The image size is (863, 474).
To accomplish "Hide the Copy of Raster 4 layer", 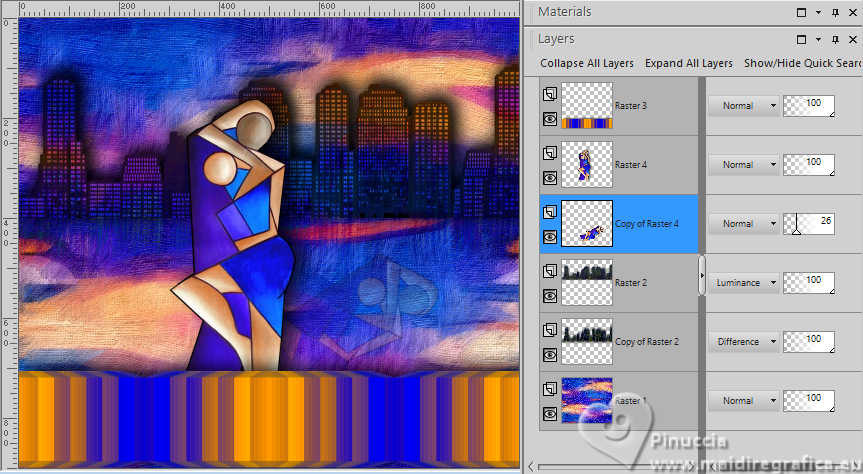I will tap(549, 237).
